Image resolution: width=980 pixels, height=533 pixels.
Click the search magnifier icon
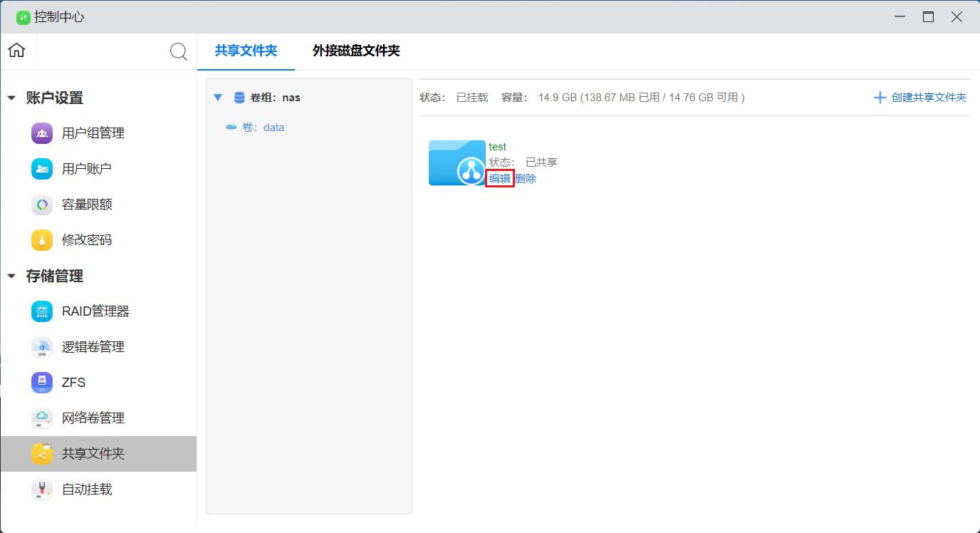(178, 51)
